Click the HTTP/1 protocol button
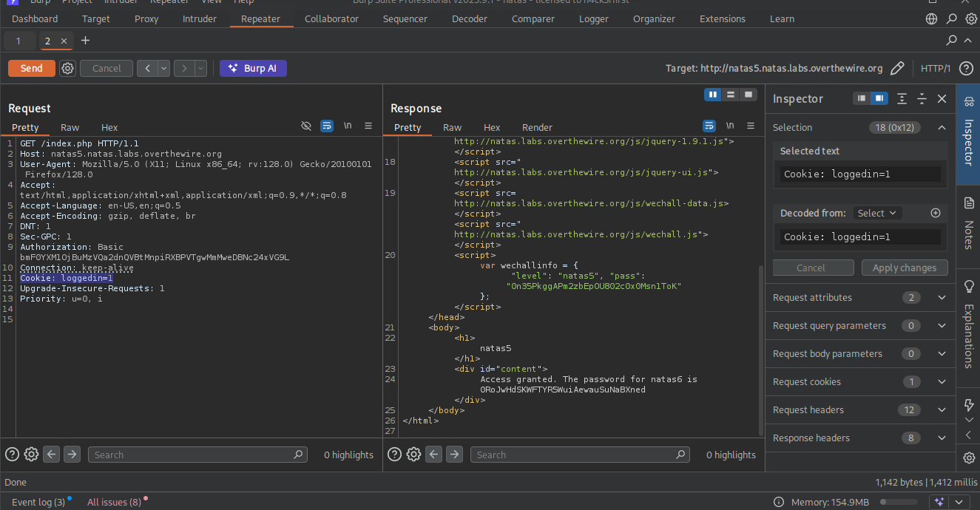 coord(936,68)
